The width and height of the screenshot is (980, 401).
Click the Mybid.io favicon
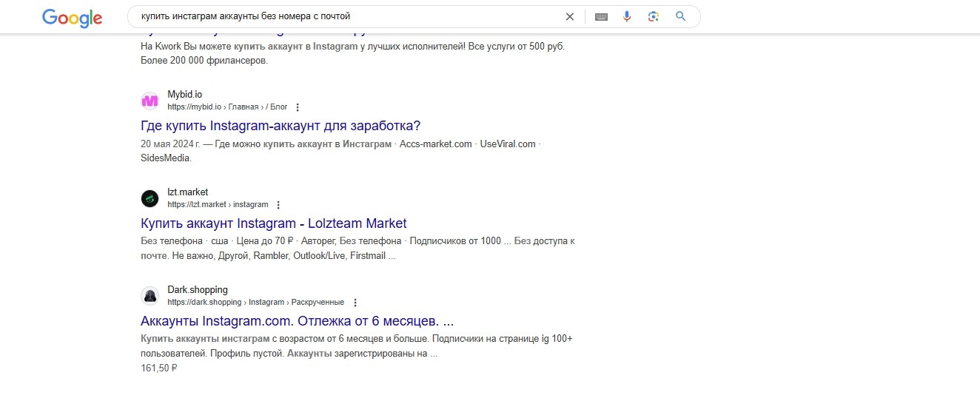150,101
